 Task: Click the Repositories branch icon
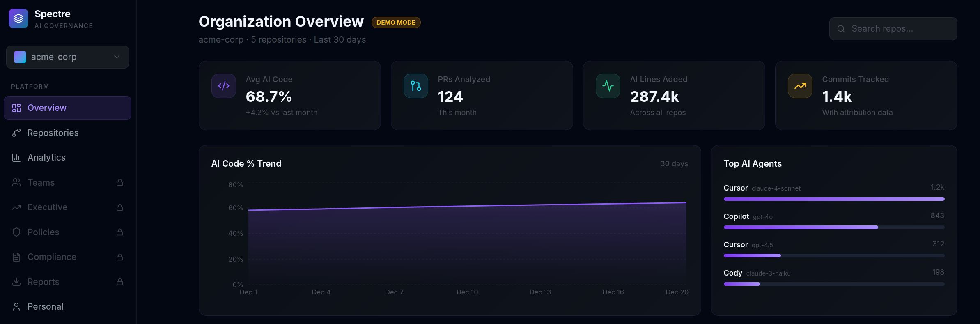tap(16, 133)
